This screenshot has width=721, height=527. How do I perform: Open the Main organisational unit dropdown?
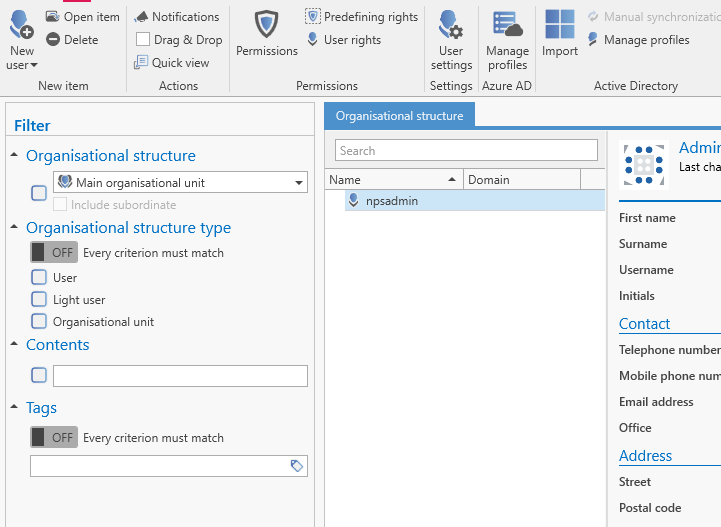pyautogui.click(x=180, y=183)
